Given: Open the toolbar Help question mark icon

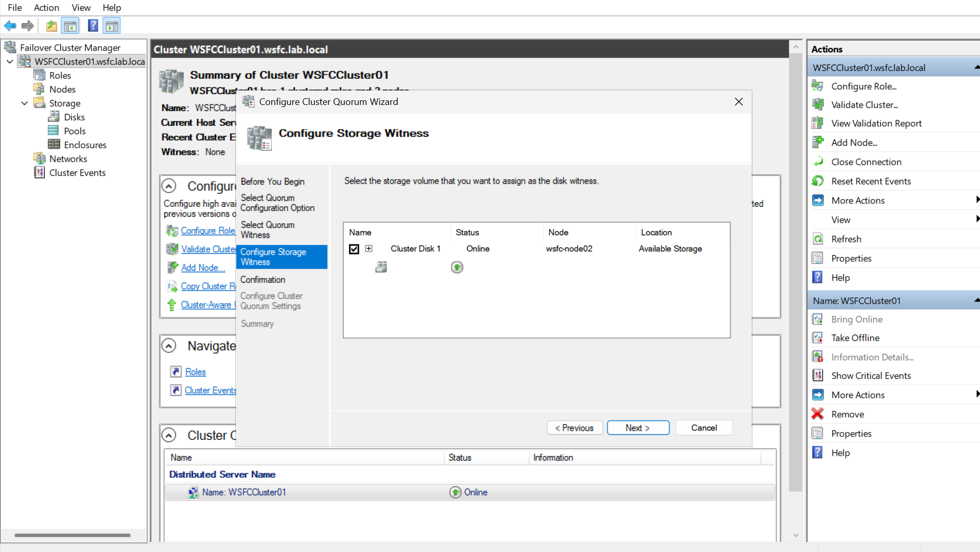Looking at the screenshot, I should pos(93,26).
